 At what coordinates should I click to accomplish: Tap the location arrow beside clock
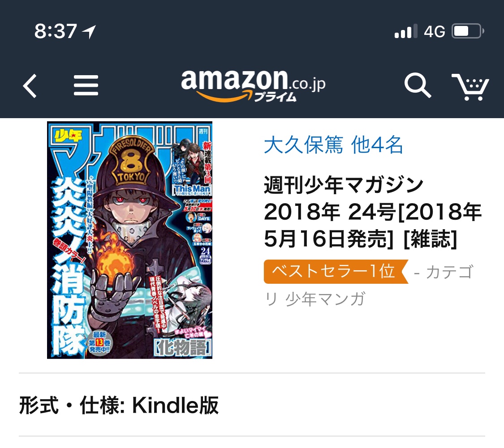[x=89, y=32]
